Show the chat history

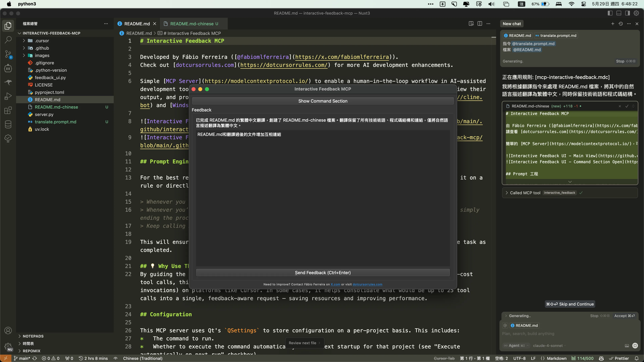click(x=621, y=24)
